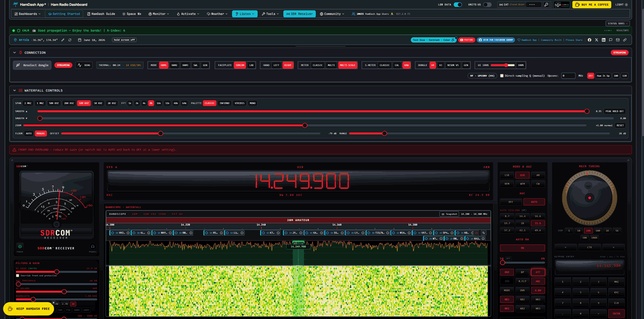Screen dimensions: 644x319
Task: Open the Activate dropdown menu
Action: click(x=188, y=14)
